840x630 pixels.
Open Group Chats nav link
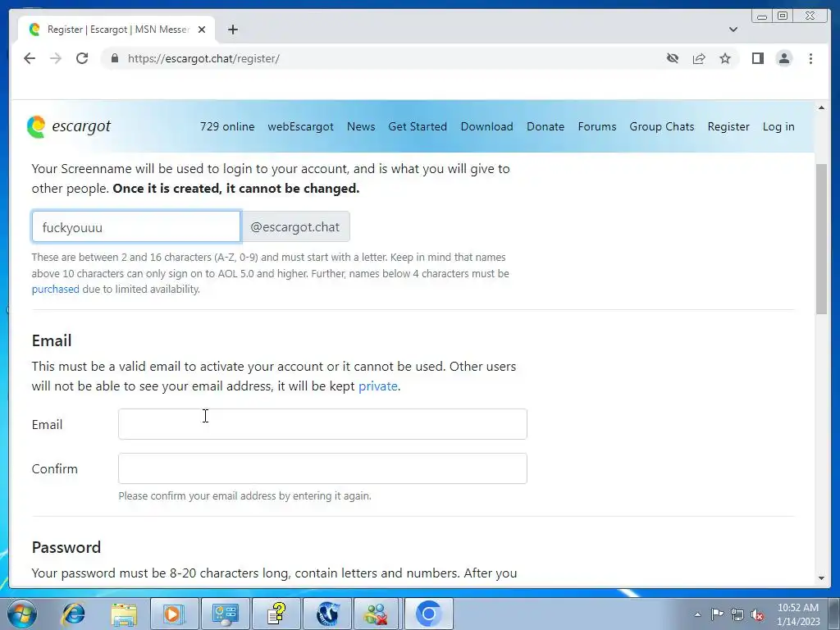tap(662, 127)
